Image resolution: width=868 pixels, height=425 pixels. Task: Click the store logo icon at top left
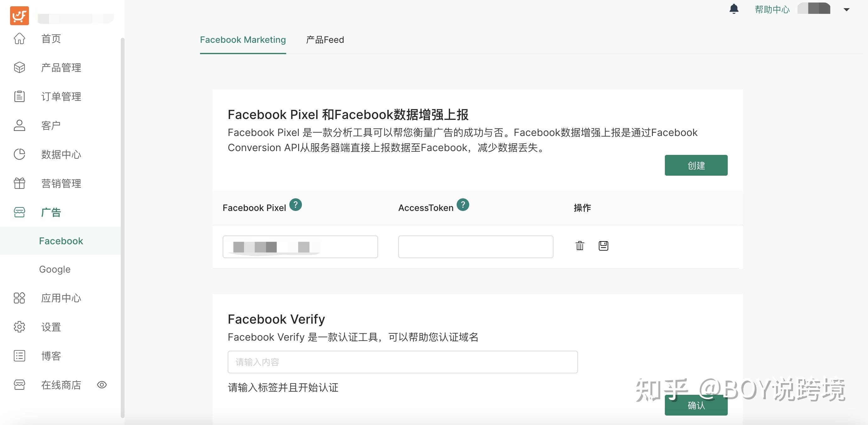19,15
